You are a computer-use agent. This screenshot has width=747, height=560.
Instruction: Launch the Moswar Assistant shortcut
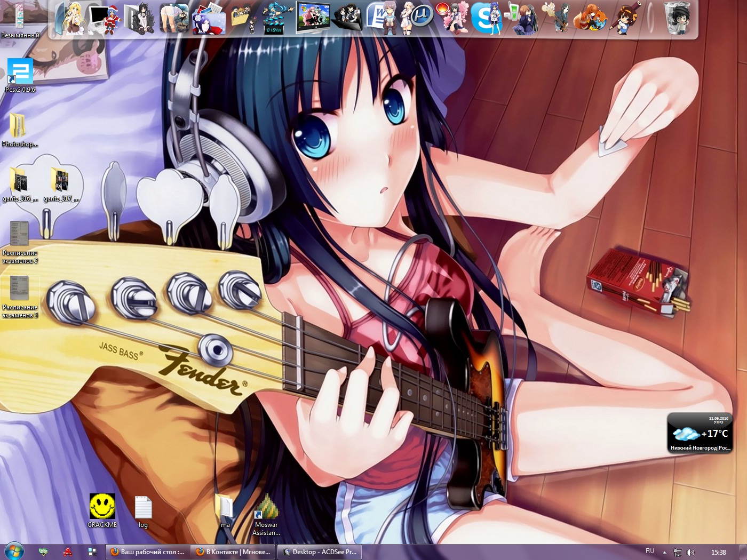point(266,515)
